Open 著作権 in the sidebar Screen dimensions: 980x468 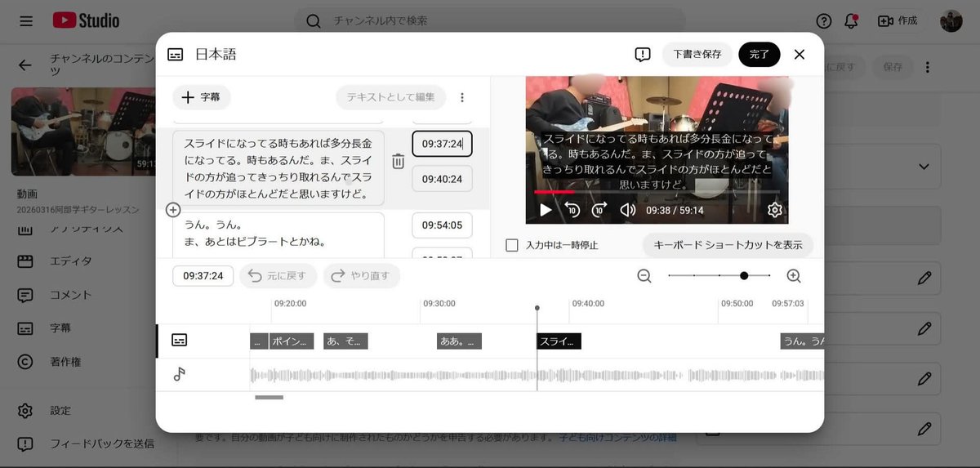65,362
